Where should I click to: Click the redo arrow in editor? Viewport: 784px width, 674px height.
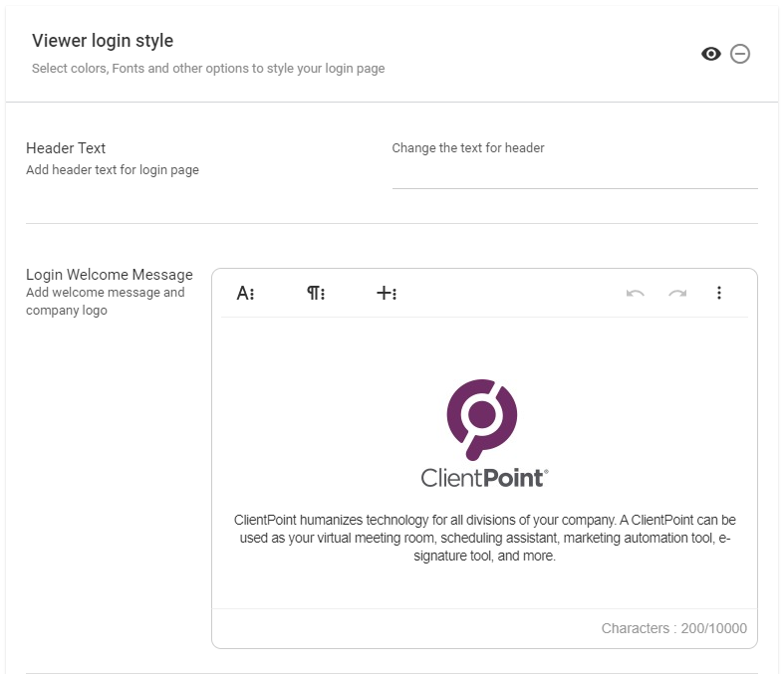click(677, 293)
